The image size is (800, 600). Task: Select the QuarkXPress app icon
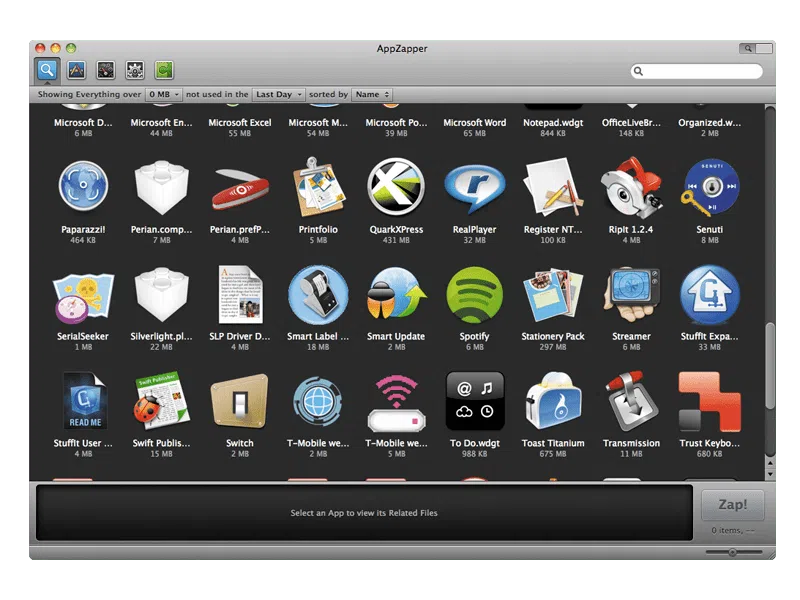(x=397, y=190)
